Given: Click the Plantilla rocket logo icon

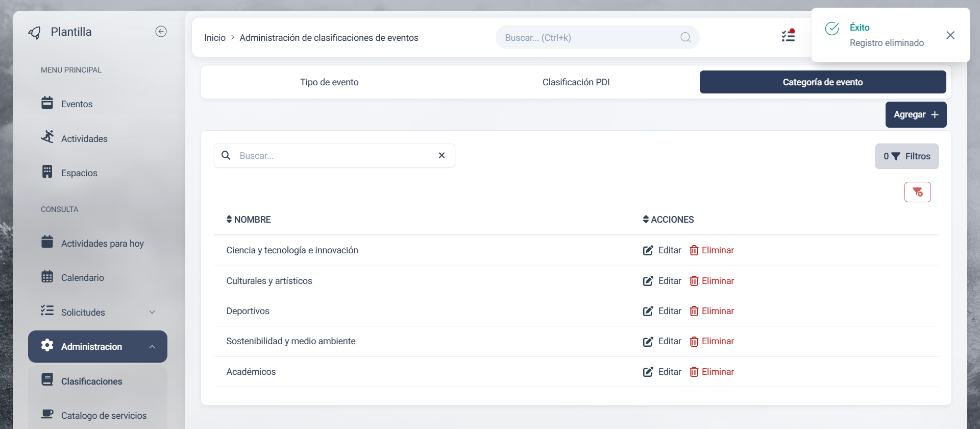Looking at the screenshot, I should [35, 33].
